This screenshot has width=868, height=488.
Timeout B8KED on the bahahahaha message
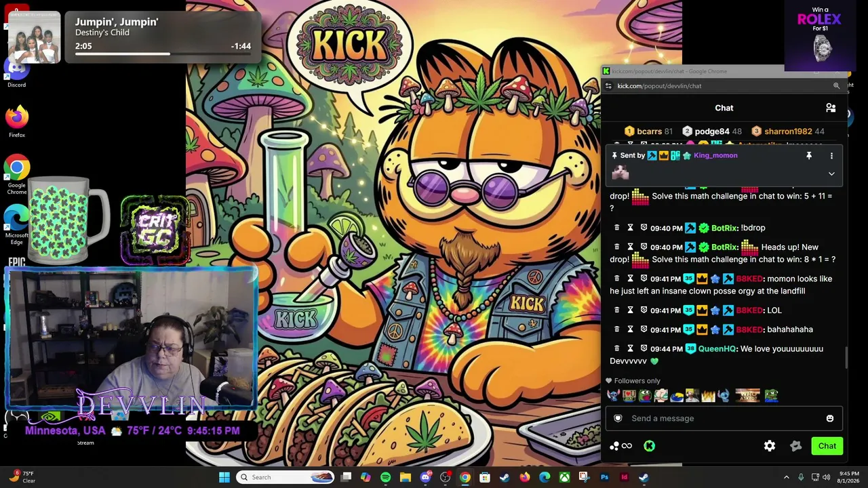point(630,329)
